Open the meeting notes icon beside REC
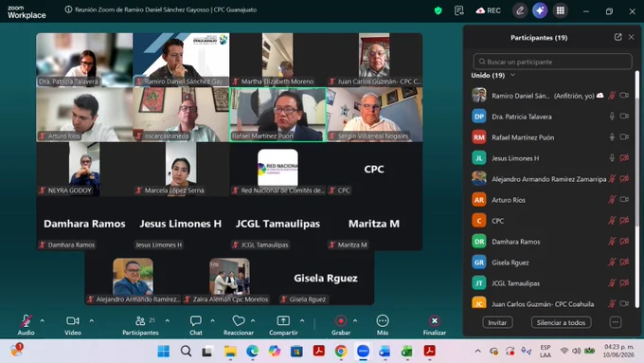The height and width of the screenshot is (363, 644). pos(458,10)
